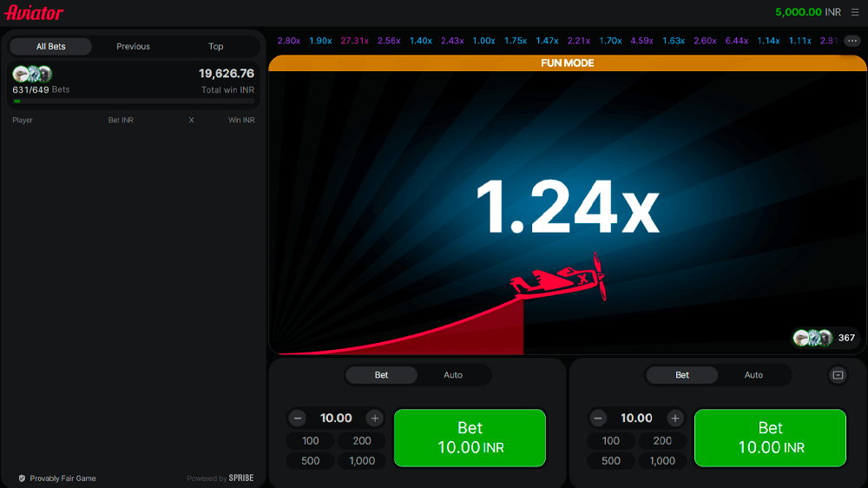Screen dimensions: 868x488
Task: Switch right bet panel to Auto mode
Action: tap(753, 375)
